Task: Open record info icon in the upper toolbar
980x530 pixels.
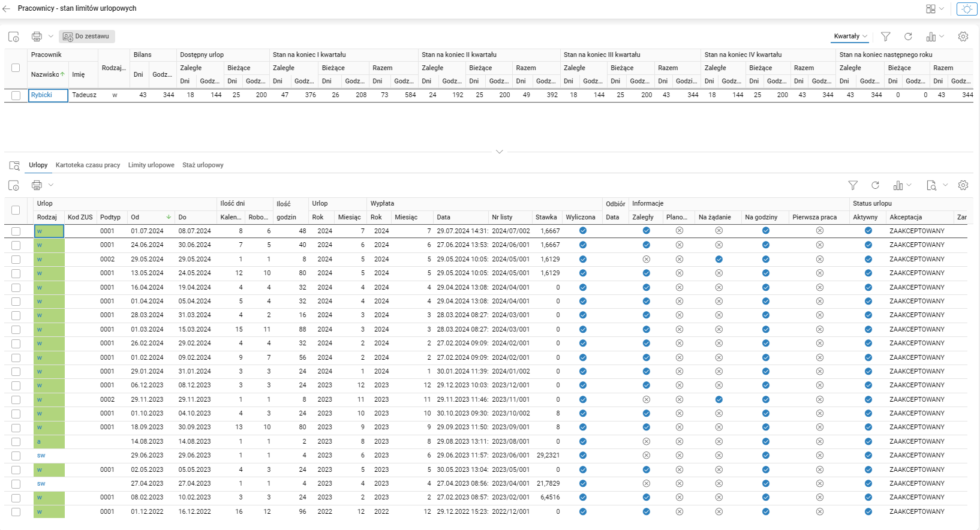Action: tap(14, 37)
